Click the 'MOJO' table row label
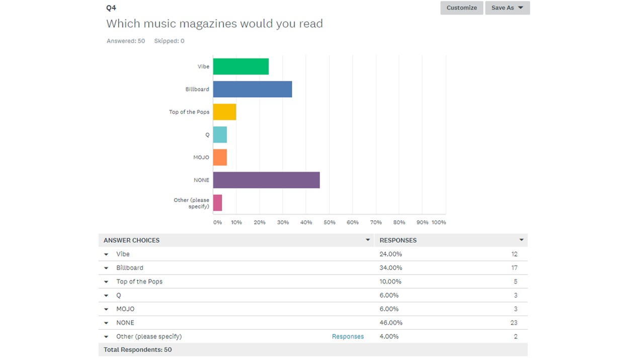This screenshot has height=362, width=644. pyautogui.click(x=125, y=309)
